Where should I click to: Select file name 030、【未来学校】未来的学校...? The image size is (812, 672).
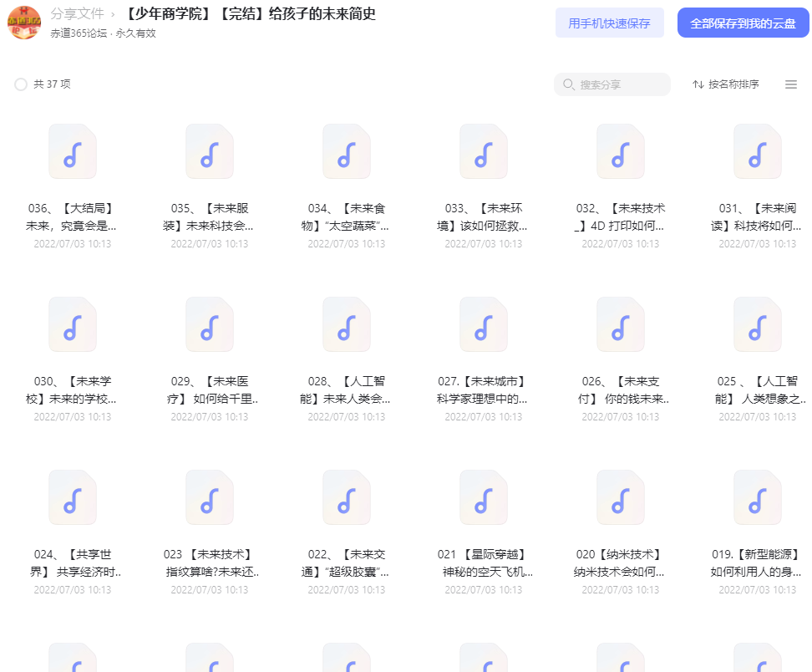pos(72,390)
